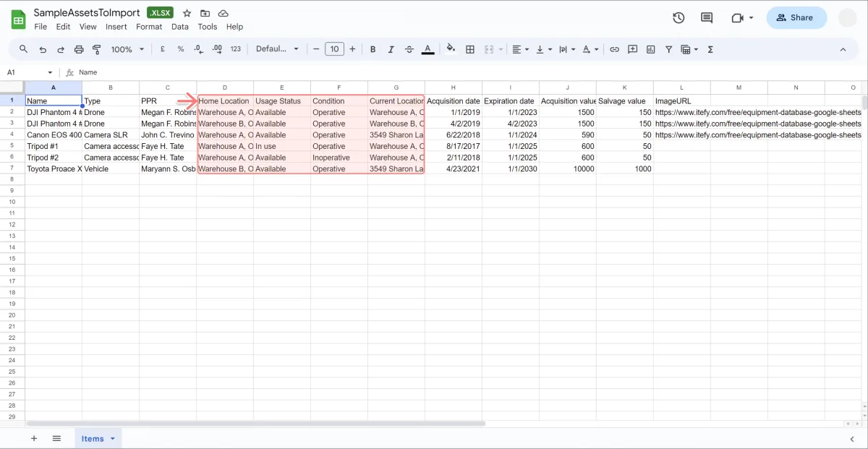Expand the 100% zoom dropdown

click(x=127, y=49)
